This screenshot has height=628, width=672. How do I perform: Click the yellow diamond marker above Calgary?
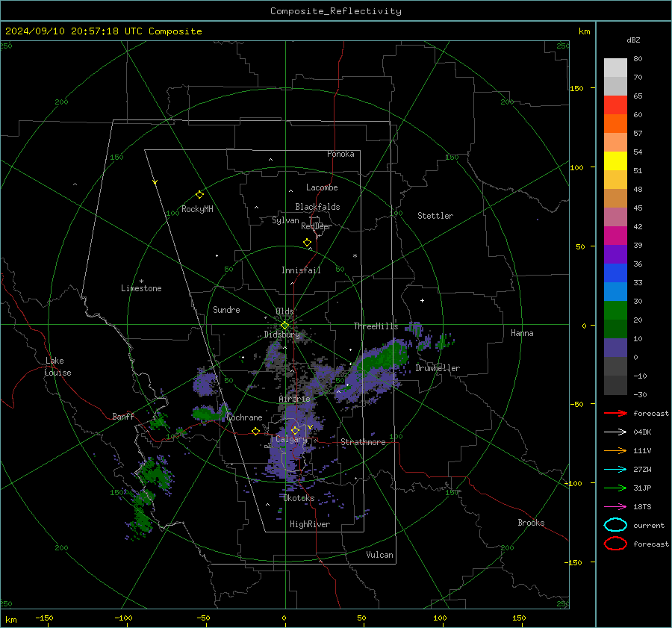pos(295,430)
